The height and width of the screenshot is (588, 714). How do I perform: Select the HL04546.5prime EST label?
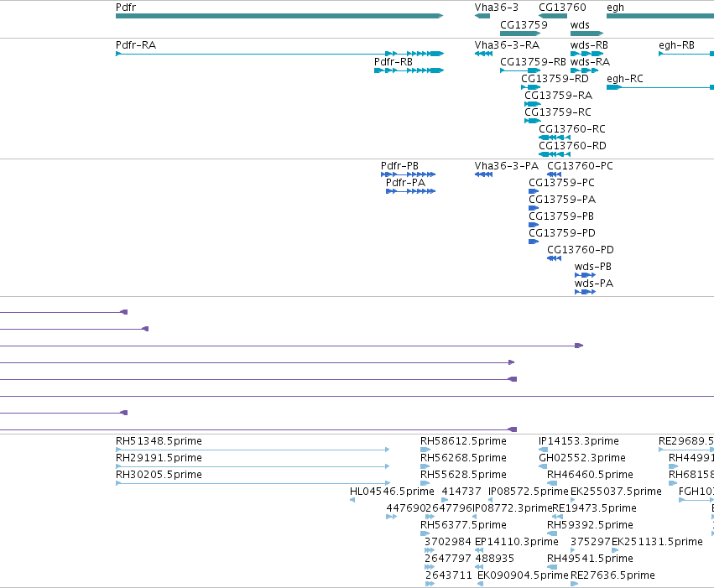(x=392, y=492)
